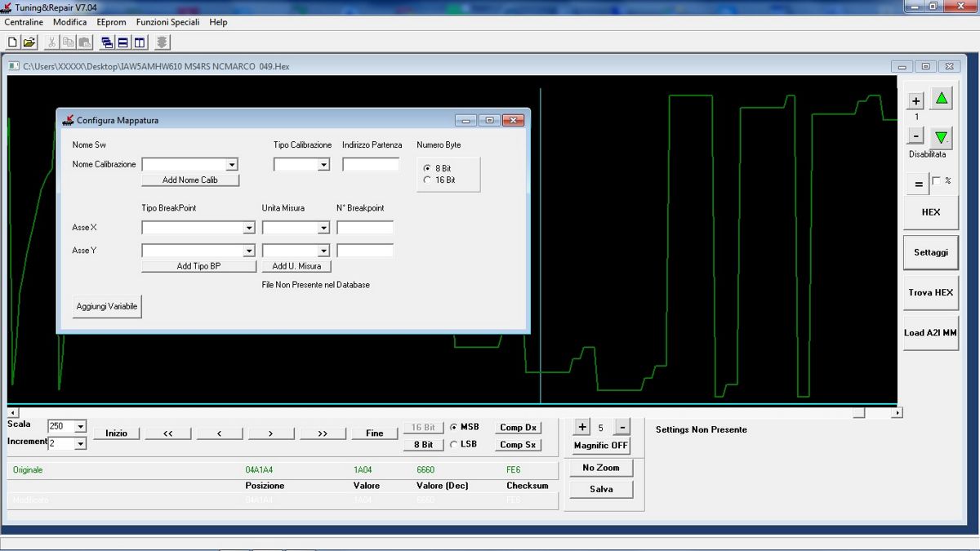Click the Cascade windows toolbar icon
Screen dimensions: 980x551
(107, 42)
